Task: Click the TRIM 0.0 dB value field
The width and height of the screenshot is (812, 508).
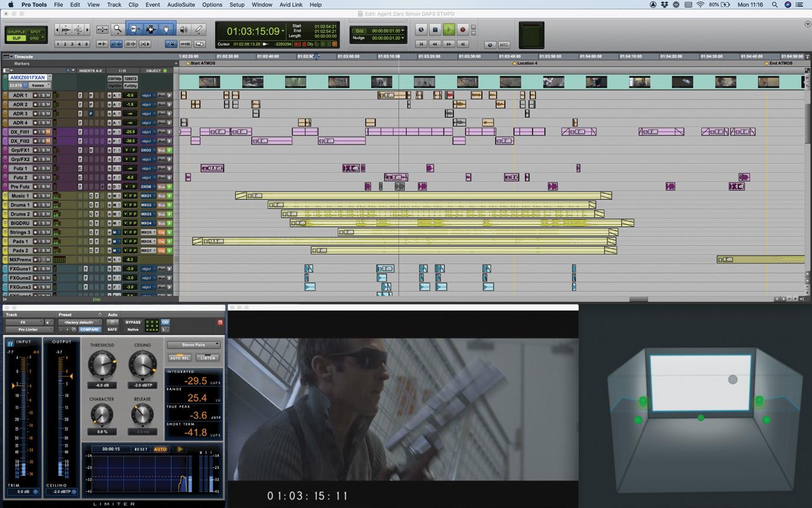Action: (x=24, y=491)
